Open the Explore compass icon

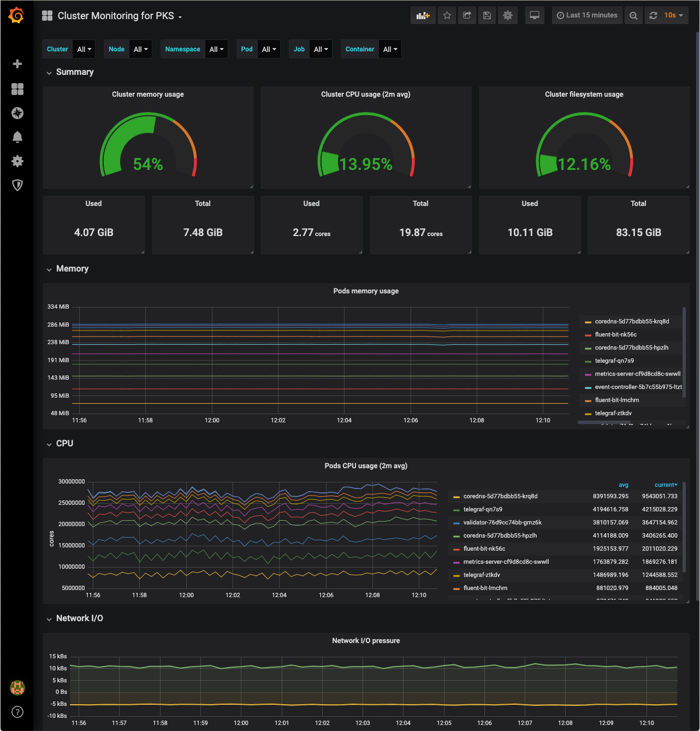point(17,113)
